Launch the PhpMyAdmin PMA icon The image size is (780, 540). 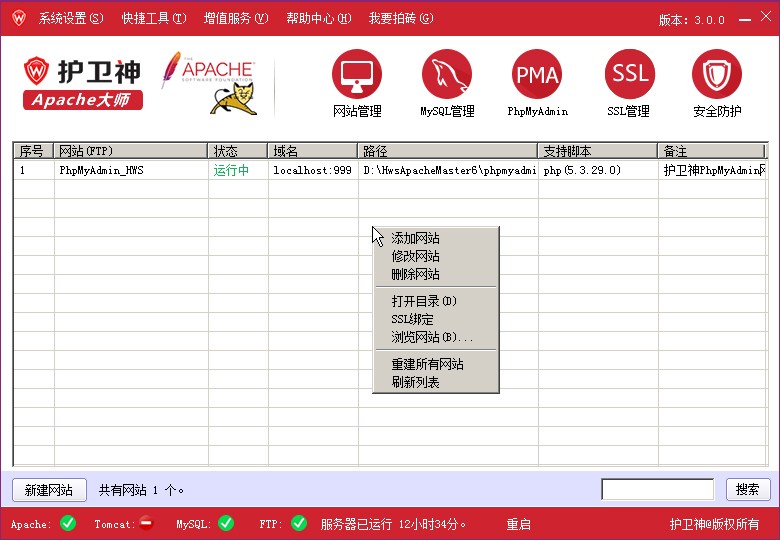(537, 75)
